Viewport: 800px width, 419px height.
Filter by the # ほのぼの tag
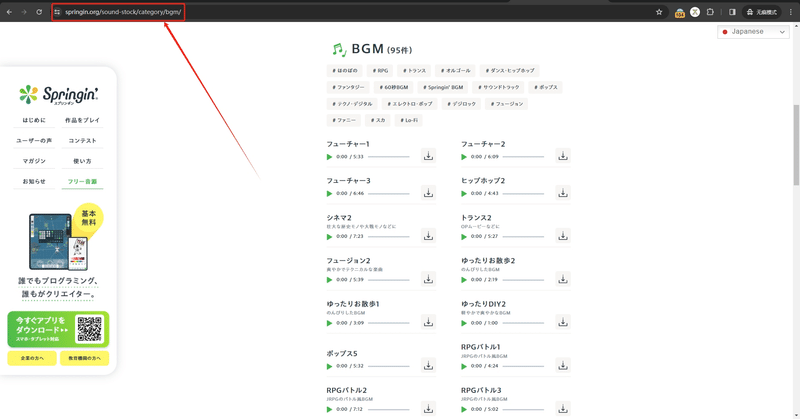tap(345, 70)
